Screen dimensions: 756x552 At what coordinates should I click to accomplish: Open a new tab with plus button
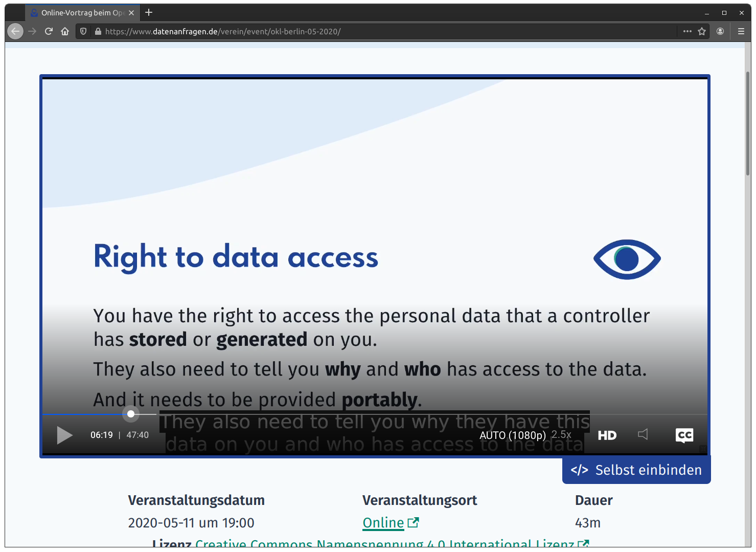[x=149, y=13]
